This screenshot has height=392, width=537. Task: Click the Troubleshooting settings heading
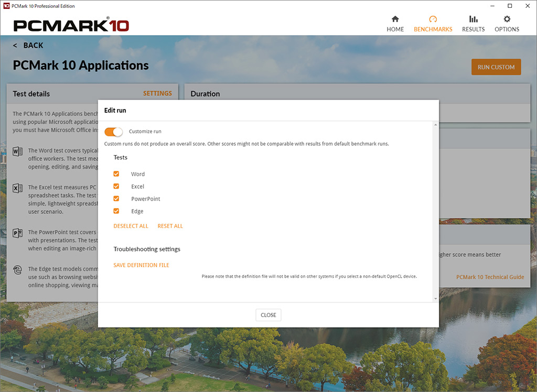tap(147, 249)
